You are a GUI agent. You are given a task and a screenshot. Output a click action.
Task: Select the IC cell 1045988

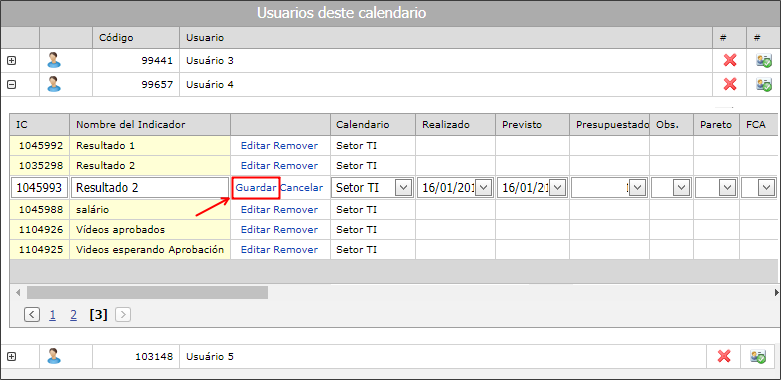pyautogui.click(x=39, y=210)
